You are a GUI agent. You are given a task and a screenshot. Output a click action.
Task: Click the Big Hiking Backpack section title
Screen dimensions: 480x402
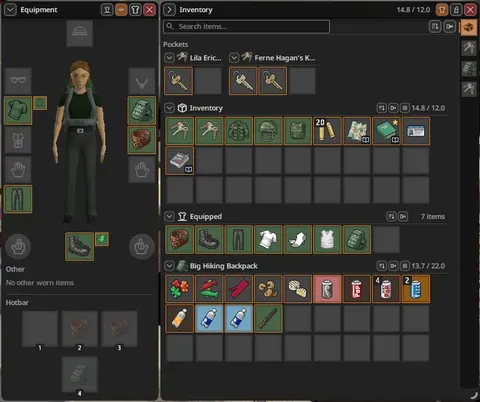tap(223, 266)
